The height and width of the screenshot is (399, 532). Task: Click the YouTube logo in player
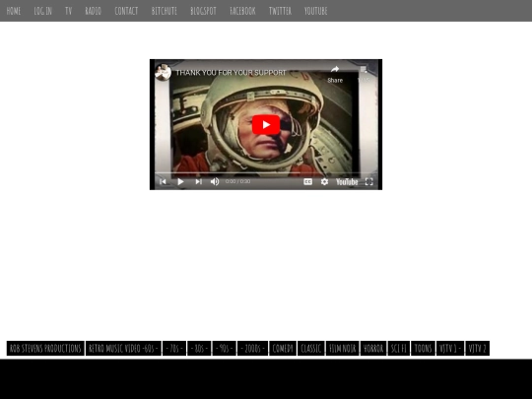pos(347,182)
